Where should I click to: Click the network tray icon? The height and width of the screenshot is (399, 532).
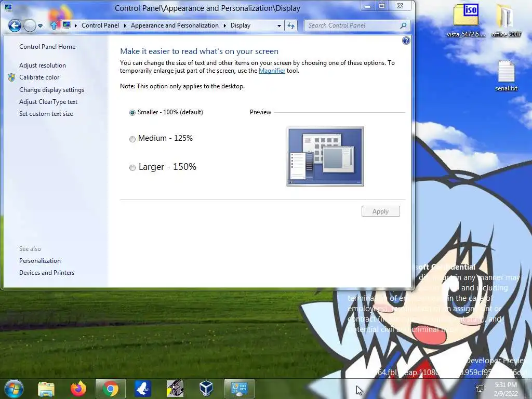coord(480,389)
